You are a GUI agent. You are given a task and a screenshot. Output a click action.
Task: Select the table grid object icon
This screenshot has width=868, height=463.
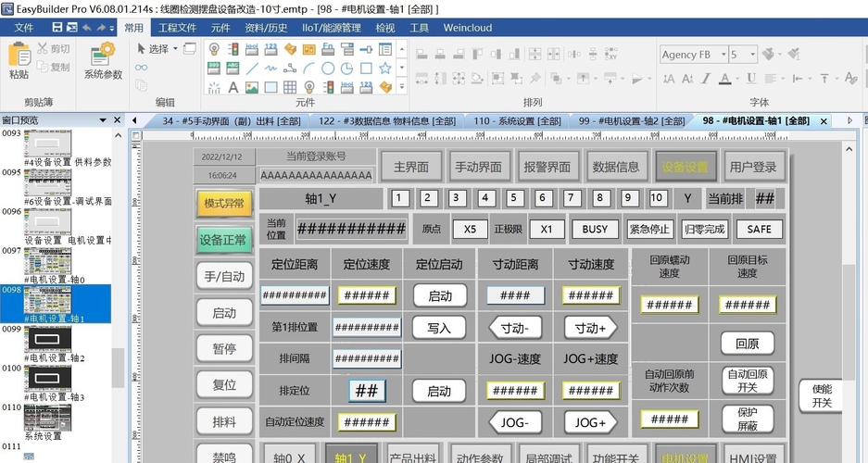(x=290, y=87)
